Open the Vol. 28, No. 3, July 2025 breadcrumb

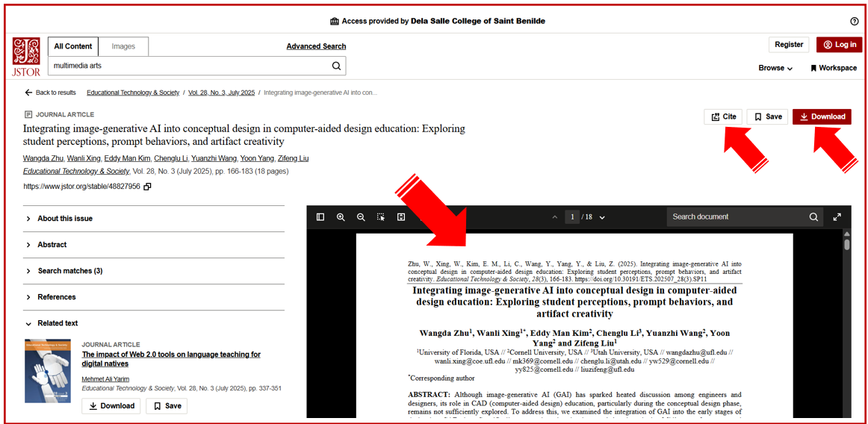pos(221,93)
